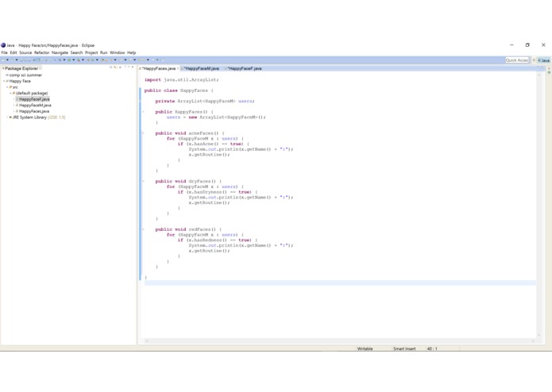Viewport: 552px width, 392px height.
Task: Click the 'x.hasDryness() == true' line
Action: point(218,192)
